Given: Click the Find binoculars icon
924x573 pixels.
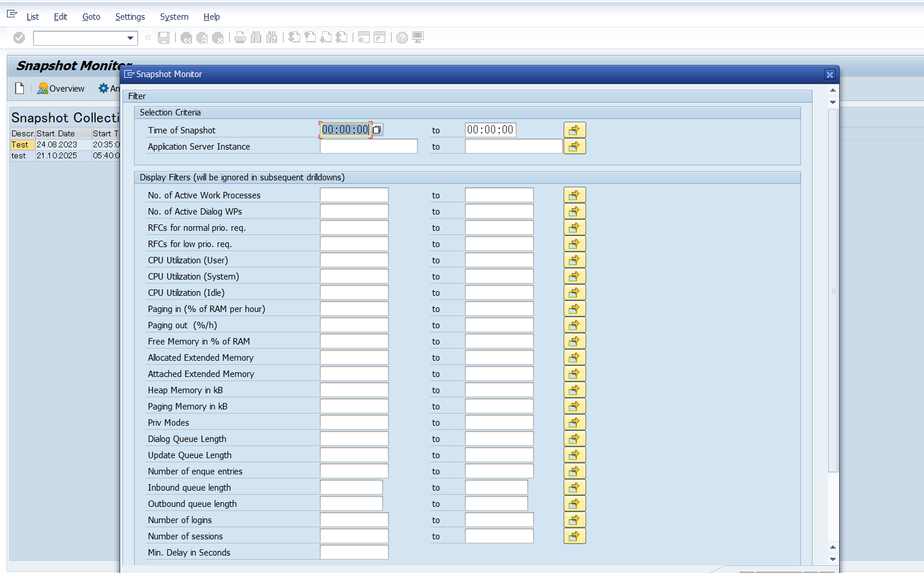Looking at the screenshot, I should [256, 38].
